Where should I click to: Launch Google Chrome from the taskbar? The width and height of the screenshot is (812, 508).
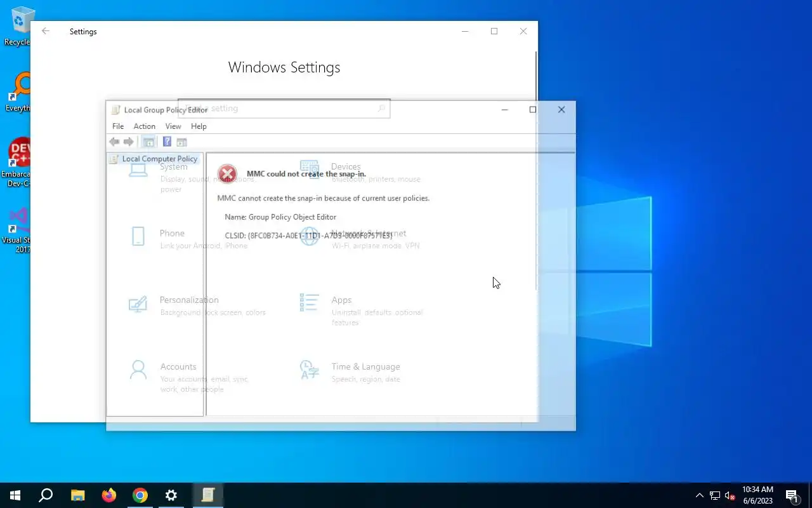(140, 495)
